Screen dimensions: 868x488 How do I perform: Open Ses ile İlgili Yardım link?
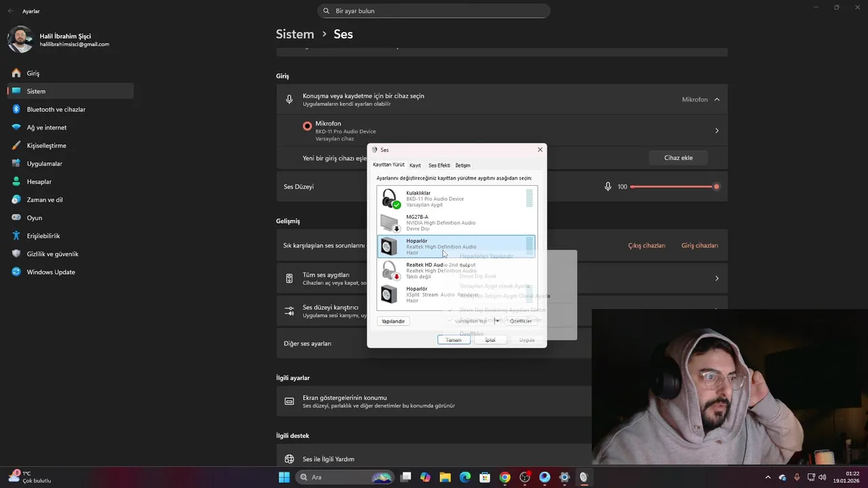click(x=328, y=459)
